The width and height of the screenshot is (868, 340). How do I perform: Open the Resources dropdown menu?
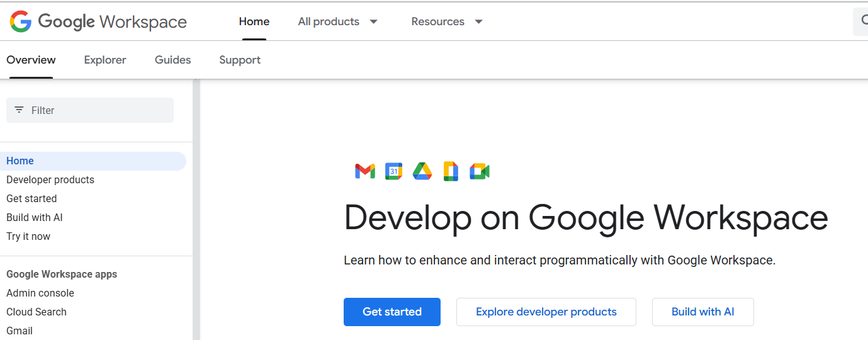[x=447, y=21]
